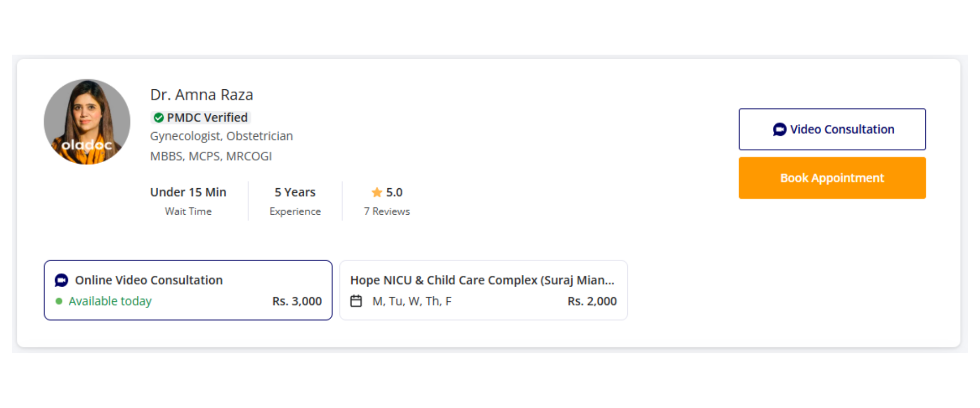This screenshot has height=408, width=980.
Task: Click the MBBS, MCPS, MRCOGI qualifications
Action: pos(211,157)
